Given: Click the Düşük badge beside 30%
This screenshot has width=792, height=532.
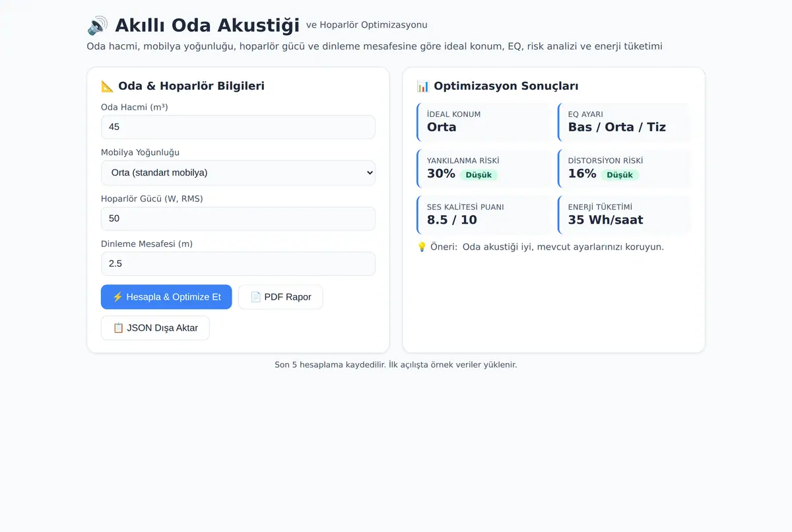Looking at the screenshot, I should click(x=479, y=175).
